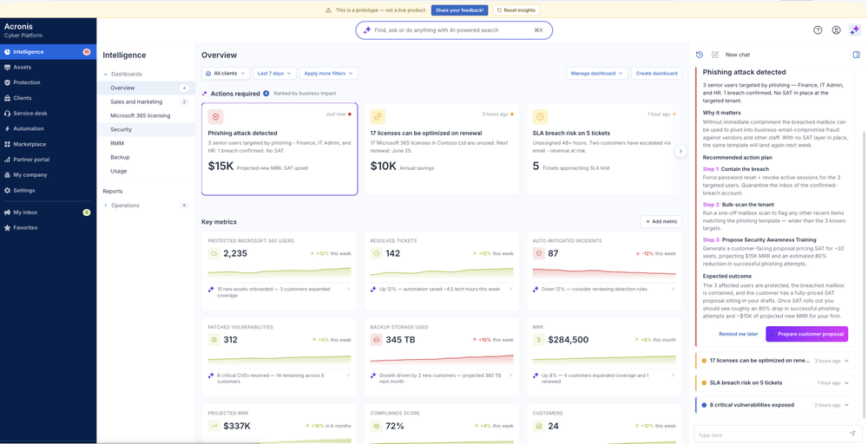Open Automation in the main sidebar
868x444 pixels.
48,129
